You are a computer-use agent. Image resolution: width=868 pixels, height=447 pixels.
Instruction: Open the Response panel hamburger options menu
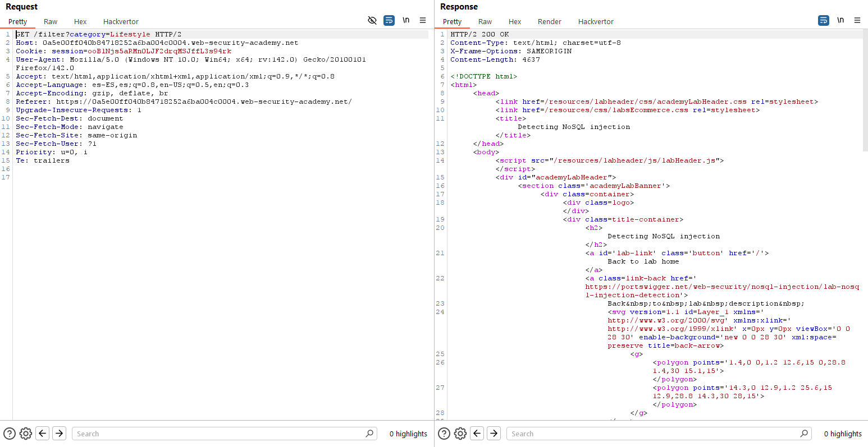(857, 20)
